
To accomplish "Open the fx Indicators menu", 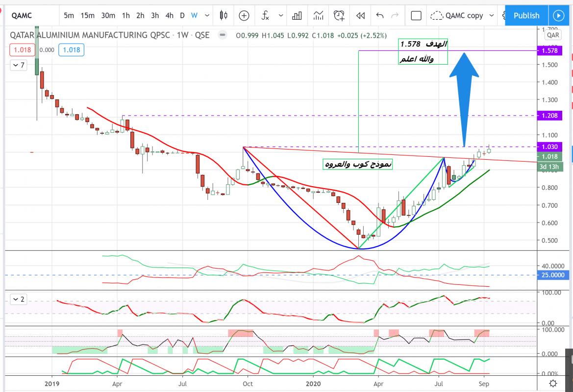I will tap(265, 16).
